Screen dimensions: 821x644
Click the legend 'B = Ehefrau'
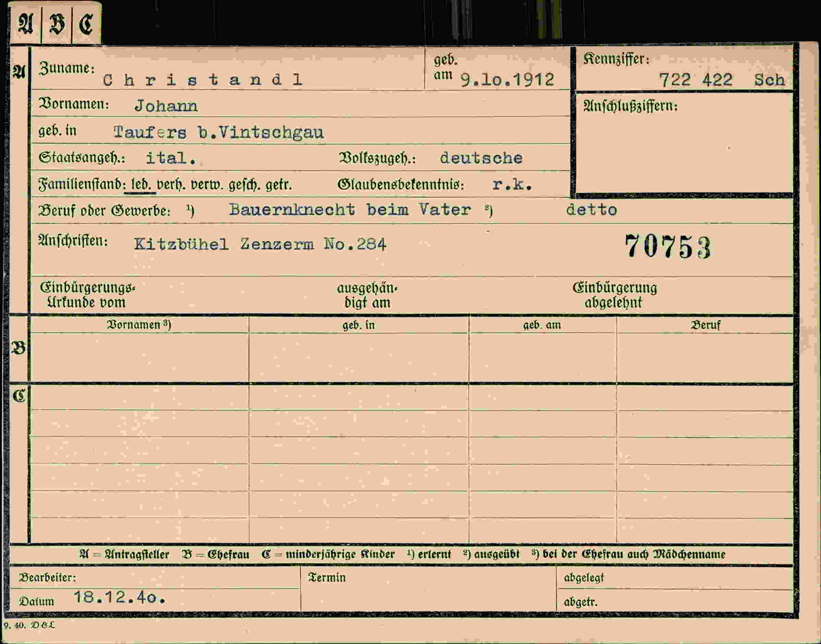point(216,554)
